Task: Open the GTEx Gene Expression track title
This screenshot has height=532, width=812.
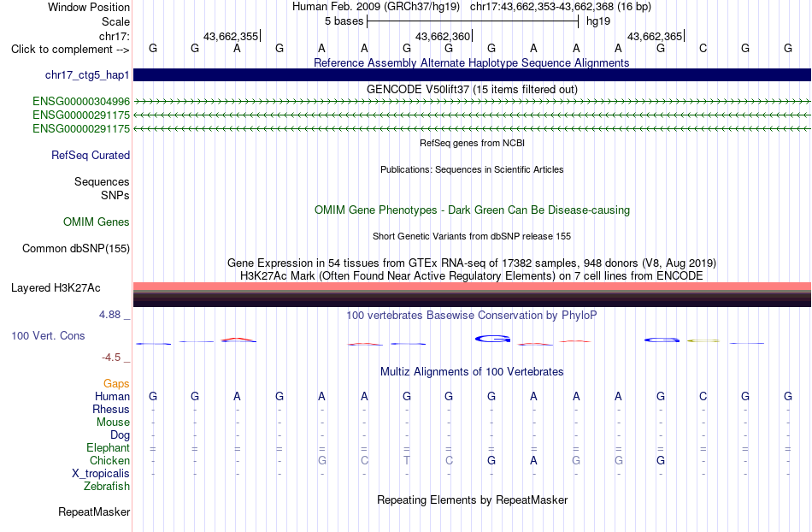Action: point(471,263)
